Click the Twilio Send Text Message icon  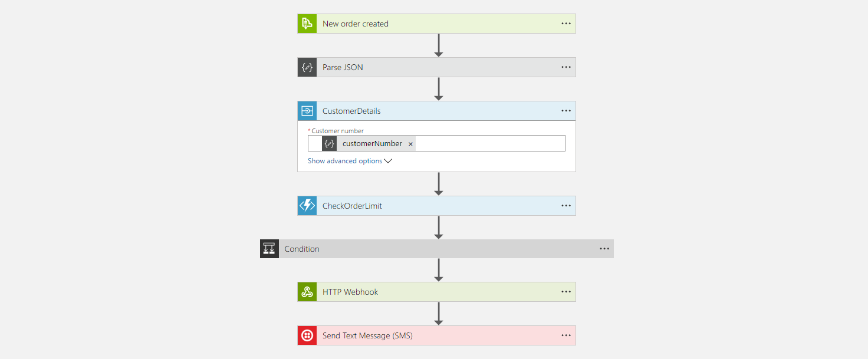(307, 335)
